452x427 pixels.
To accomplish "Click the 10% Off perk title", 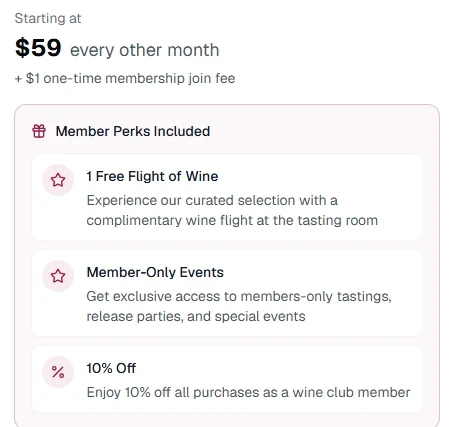I will click(111, 368).
